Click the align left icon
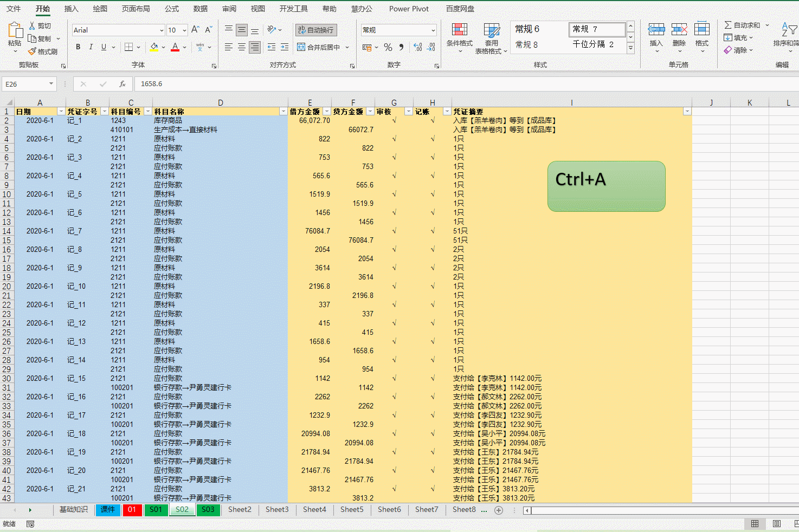The height and width of the screenshot is (532, 799). [x=229, y=47]
